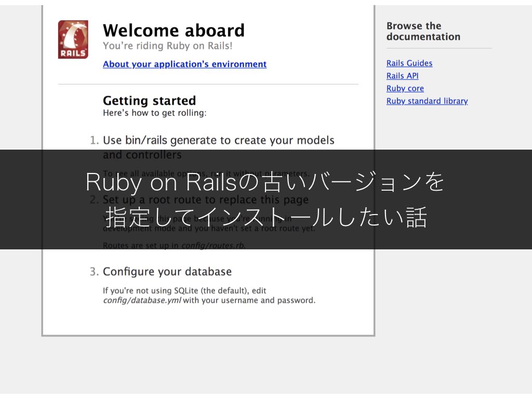Open the Rails API documentation link
The width and height of the screenshot is (532, 399).
[x=402, y=75]
